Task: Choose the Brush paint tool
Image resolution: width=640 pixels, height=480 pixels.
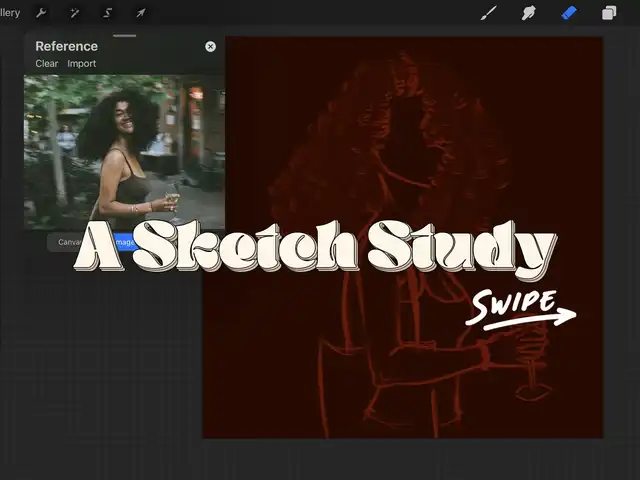Action: tap(489, 13)
